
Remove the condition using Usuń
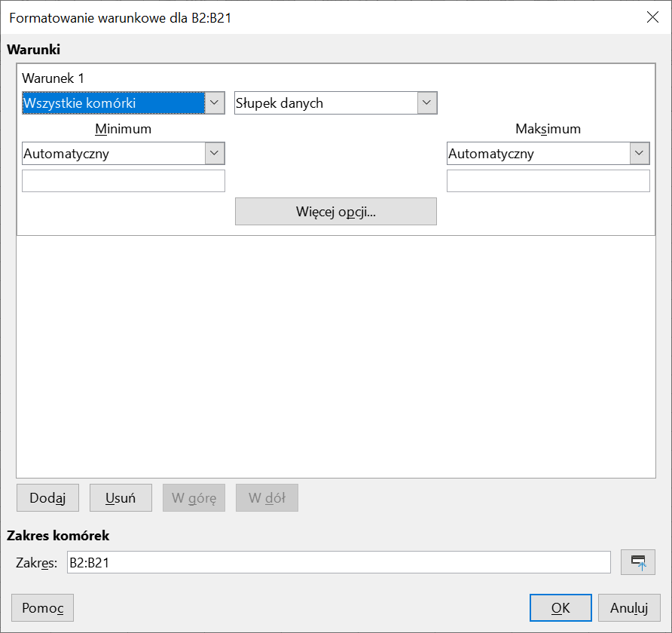coord(121,497)
